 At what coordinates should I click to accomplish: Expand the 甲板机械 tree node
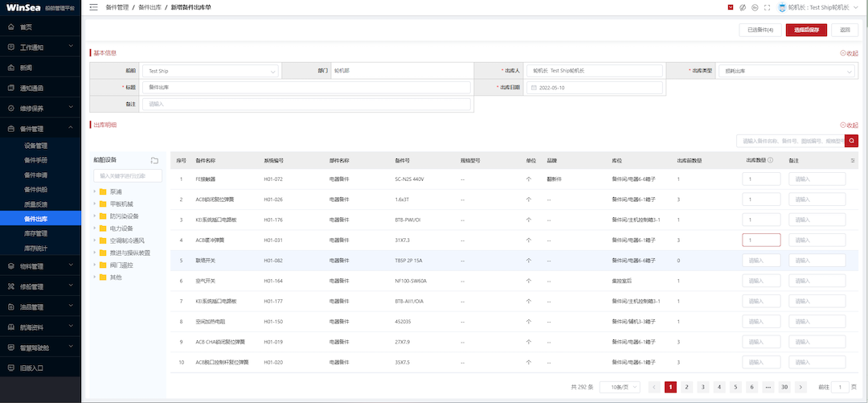pos(95,204)
